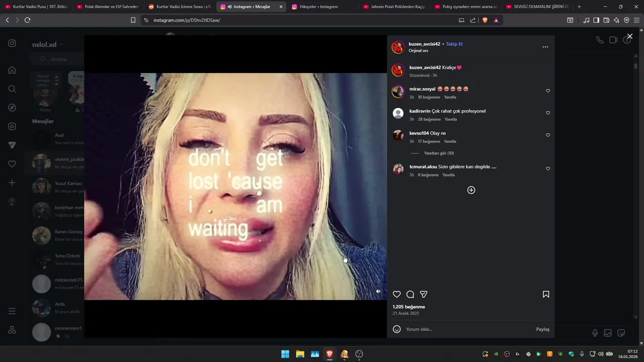Click the 'Arama' message search field

57,59
